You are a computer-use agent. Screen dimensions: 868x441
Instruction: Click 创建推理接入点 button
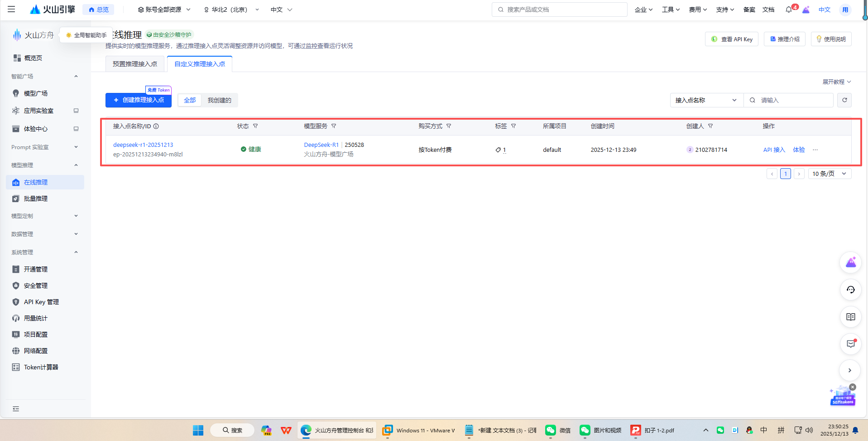[x=139, y=100]
